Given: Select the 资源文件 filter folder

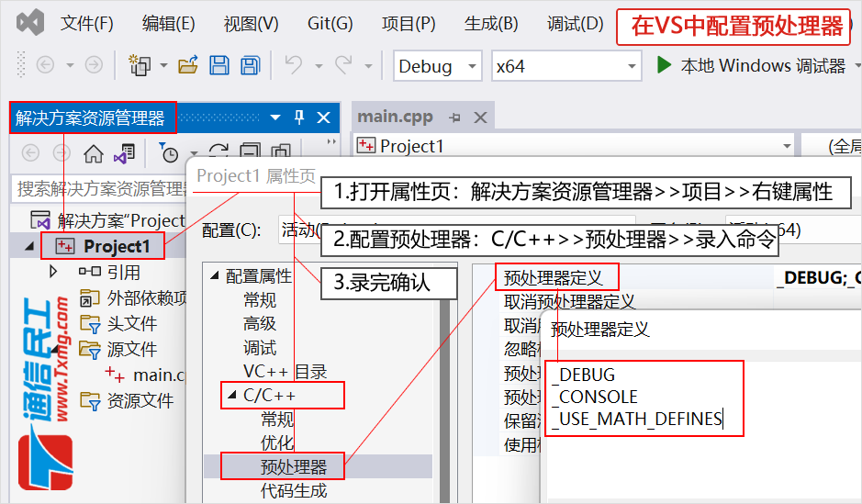Looking at the screenshot, I should [127, 400].
